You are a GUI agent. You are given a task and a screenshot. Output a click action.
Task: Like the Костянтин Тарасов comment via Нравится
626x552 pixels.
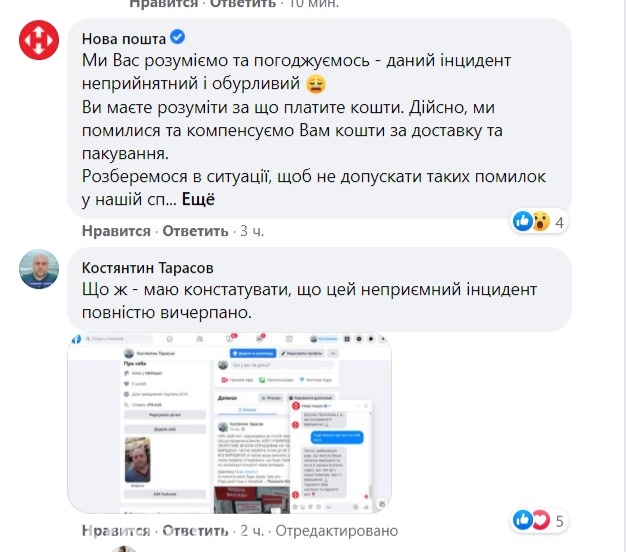[116, 530]
